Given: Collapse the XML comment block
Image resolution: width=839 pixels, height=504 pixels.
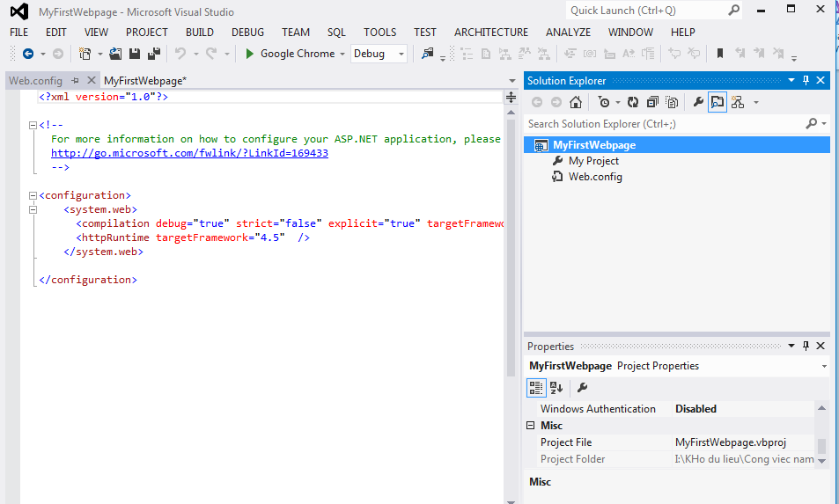Looking at the screenshot, I should pyautogui.click(x=33, y=125).
